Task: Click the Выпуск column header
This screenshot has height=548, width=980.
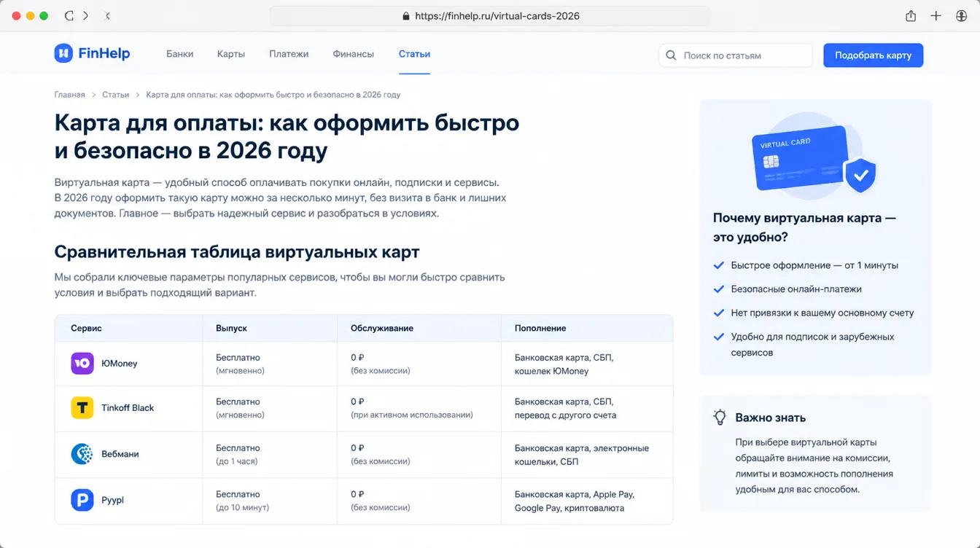Action: tap(231, 329)
